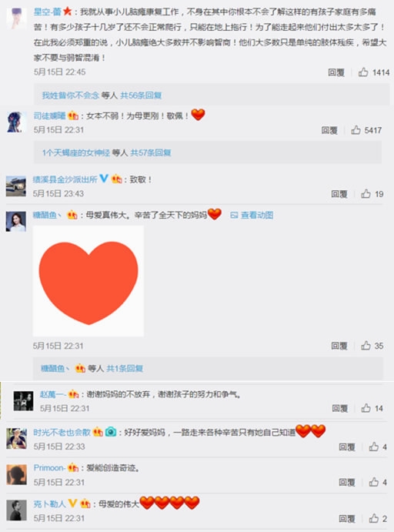394x532 pixels.
Task: Click blue verified V badge of 绩溪县金沙派出所
Action: click(104, 178)
